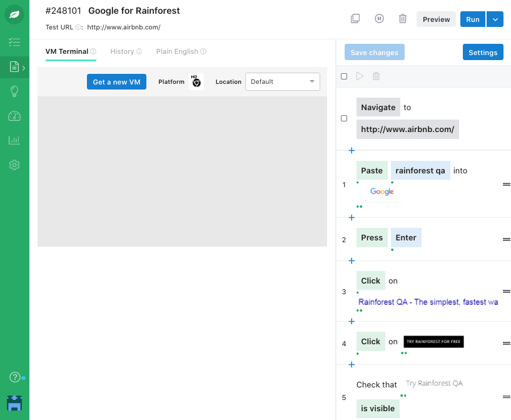The height and width of the screenshot is (420, 511).
Task: Switch to the VM Terminal tab
Action: [67, 51]
